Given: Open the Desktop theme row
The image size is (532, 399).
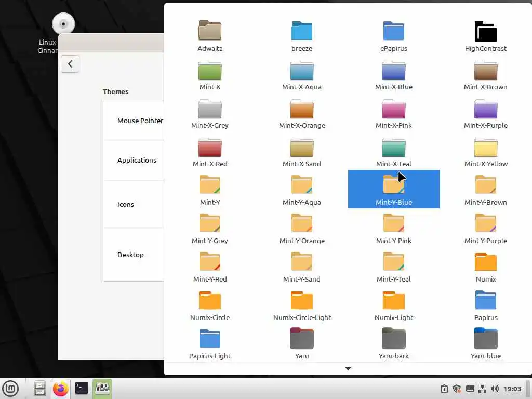Looking at the screenshot, I should point(134,255).
